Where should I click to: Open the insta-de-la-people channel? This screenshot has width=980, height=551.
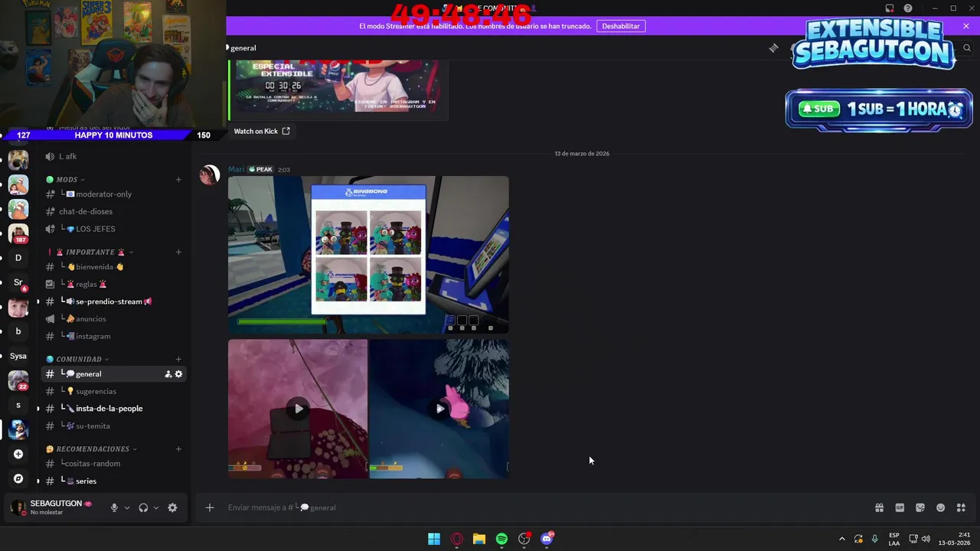click(113, 409)
